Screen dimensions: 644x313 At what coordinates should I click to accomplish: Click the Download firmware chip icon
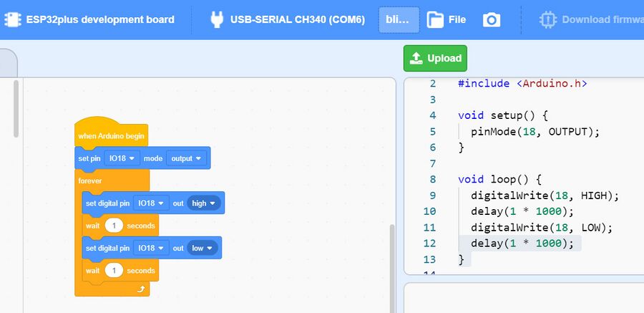point(548,19)
